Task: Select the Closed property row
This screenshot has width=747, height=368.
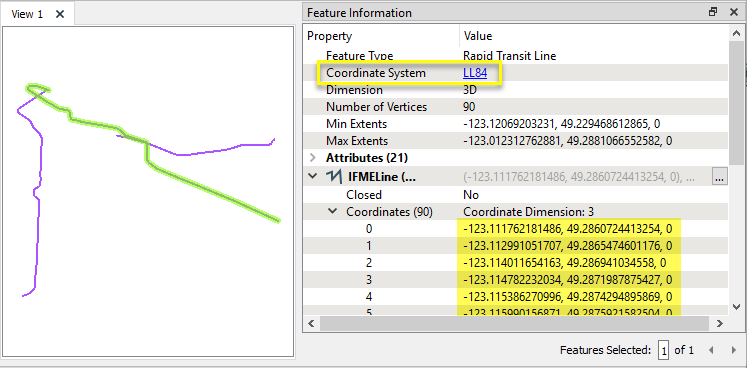Action: (516, 194)
